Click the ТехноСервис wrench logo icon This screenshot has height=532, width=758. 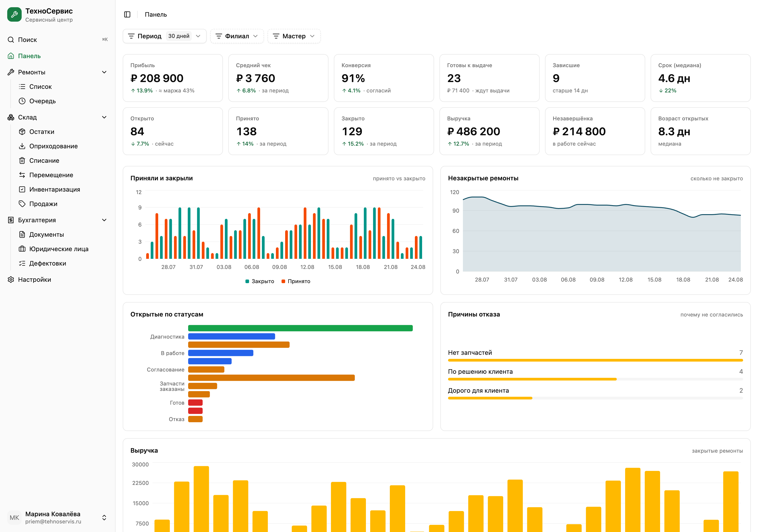click(14, 14)
